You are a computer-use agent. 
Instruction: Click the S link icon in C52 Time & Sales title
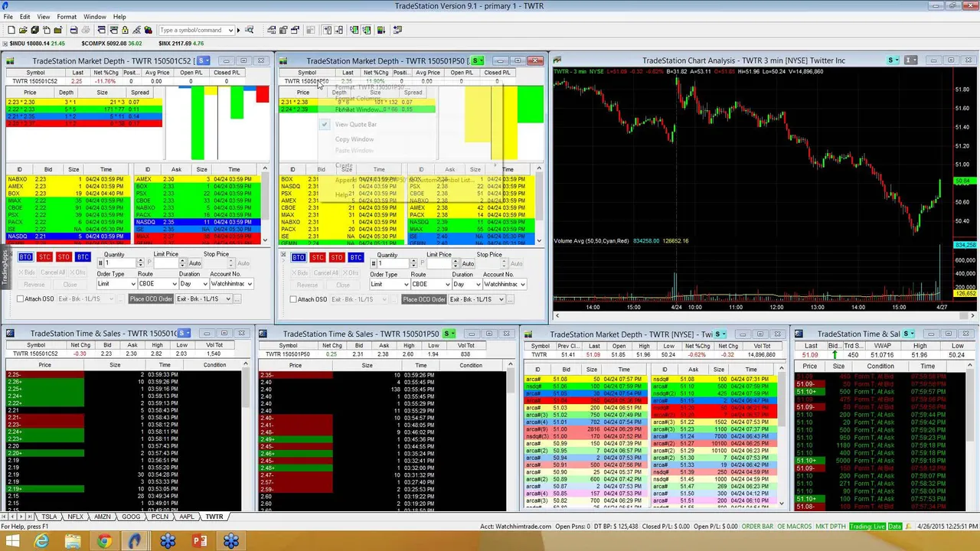[185, 334]
